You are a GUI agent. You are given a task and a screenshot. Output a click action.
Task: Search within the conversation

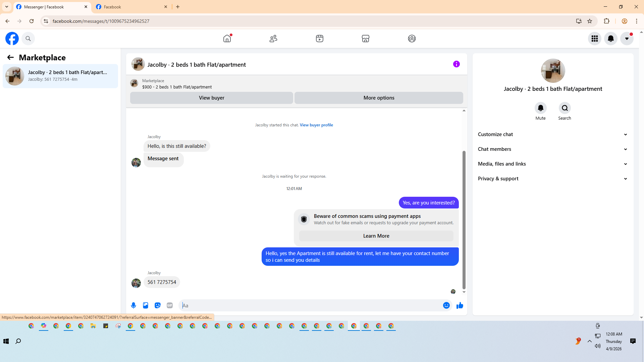565,108
